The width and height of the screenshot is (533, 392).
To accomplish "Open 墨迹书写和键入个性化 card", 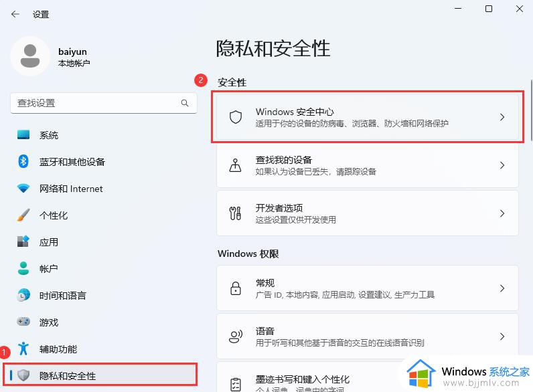I will tap(368, 377).
